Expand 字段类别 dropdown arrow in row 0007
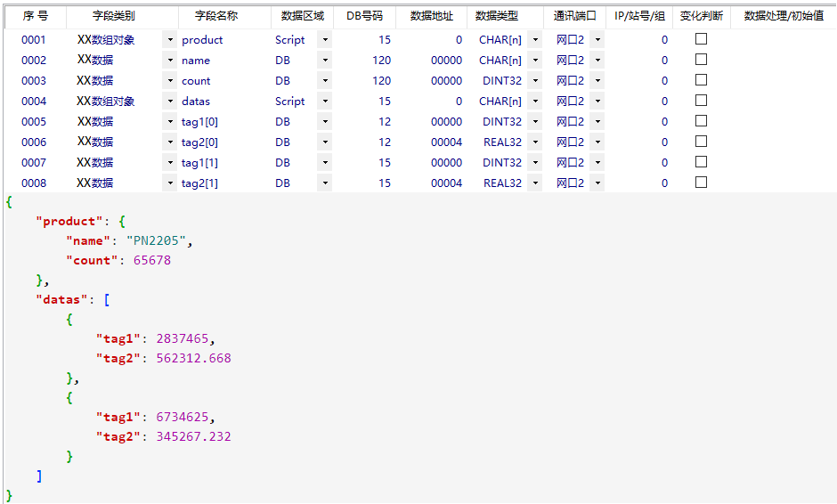This screenshot has width=837, height=504. point(170,163)
